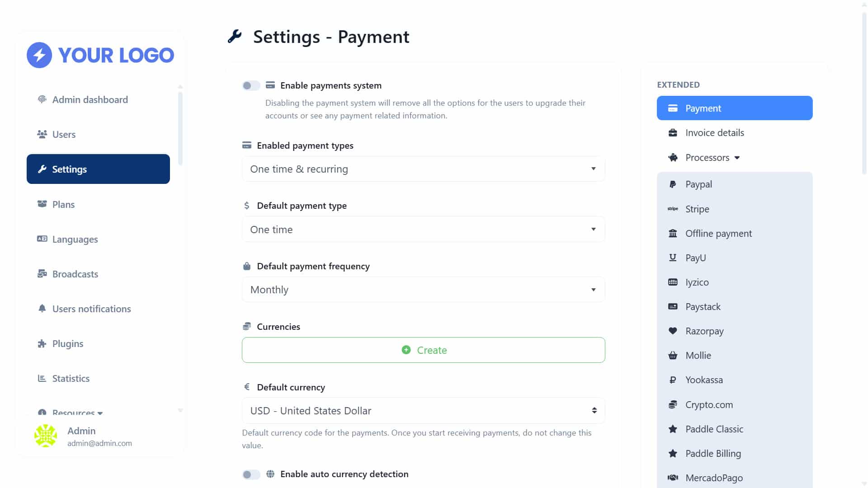The height and width of the screenshot is (488, 868).
Task: Click the Create currency button
Action: point(424,350)
